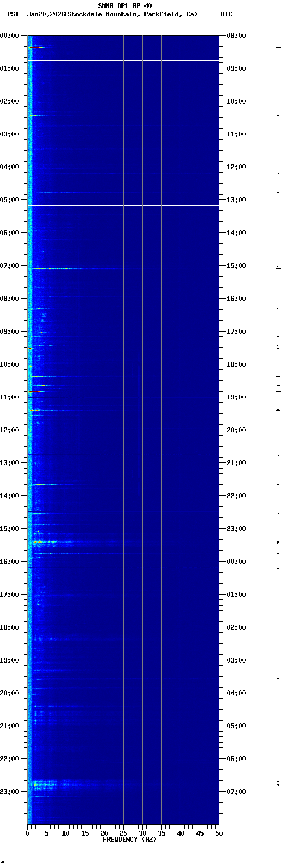Click the UTC time label '10:00'
This screenshot has width=302, height=868.
pyautogui.click(x=236, y=101)
